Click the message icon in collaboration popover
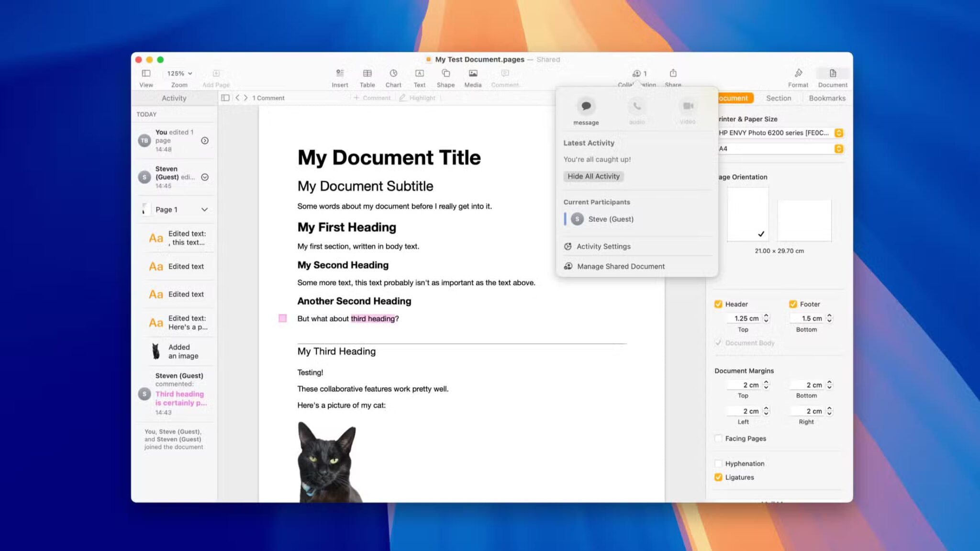This screenshot has width=980, height=551. click(586, 106)
